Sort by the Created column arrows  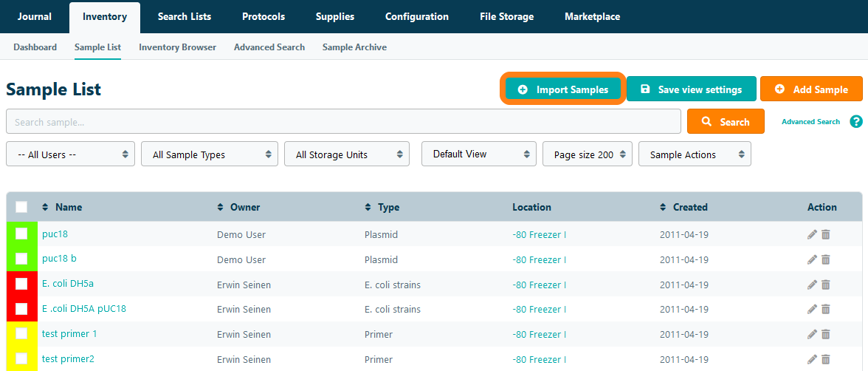[663, 207]
